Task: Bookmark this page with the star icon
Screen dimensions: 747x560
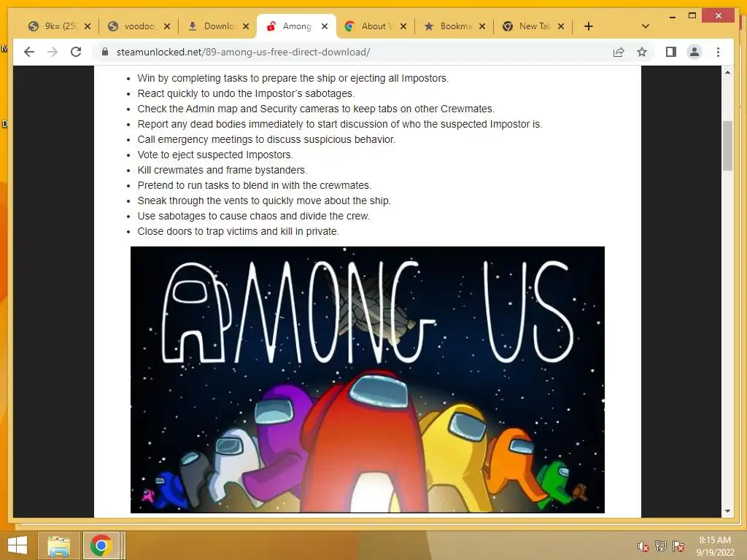Action: pos(642,52)
